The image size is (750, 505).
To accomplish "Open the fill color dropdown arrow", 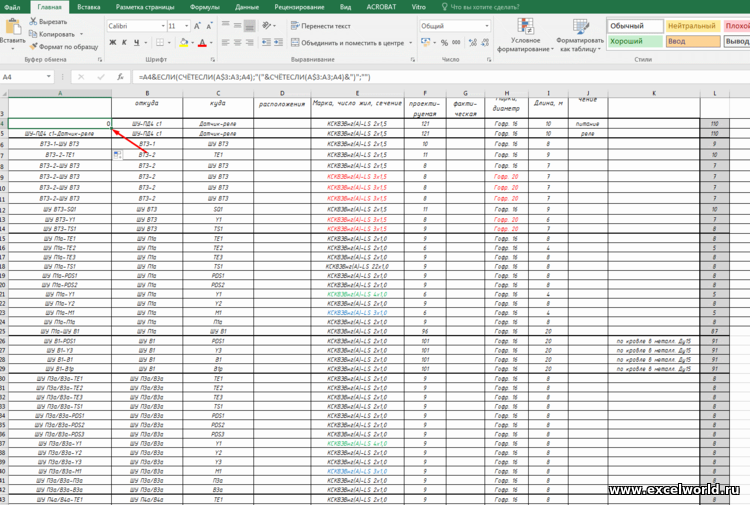I will pyautogui.click(x=192, y=43).
